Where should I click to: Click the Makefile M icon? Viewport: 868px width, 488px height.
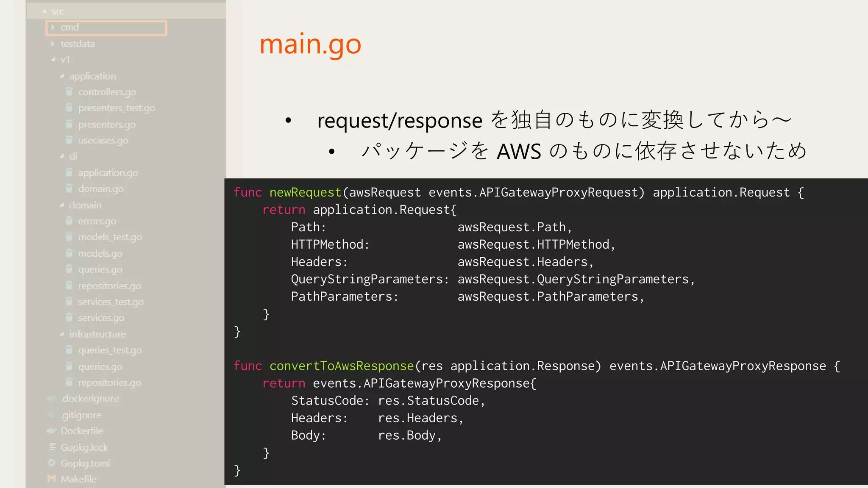pyautogui.click(x=52, y=479)
